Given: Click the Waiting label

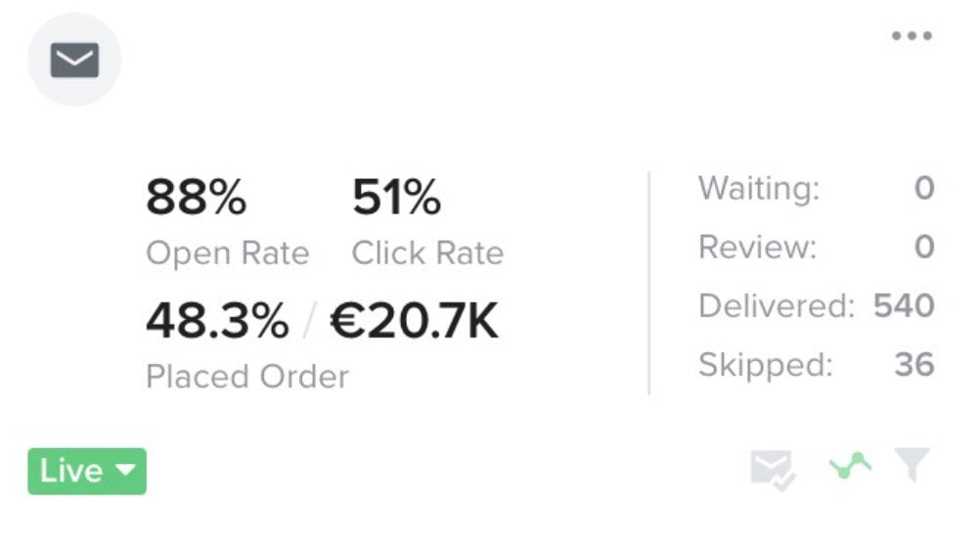Looking at the screenshot, I should point(759,188).
